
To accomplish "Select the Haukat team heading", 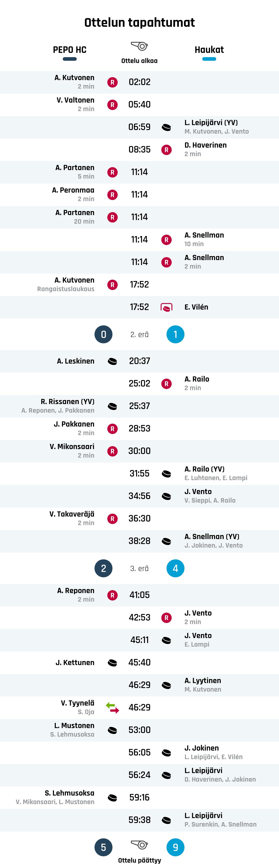I will (209, 50).
